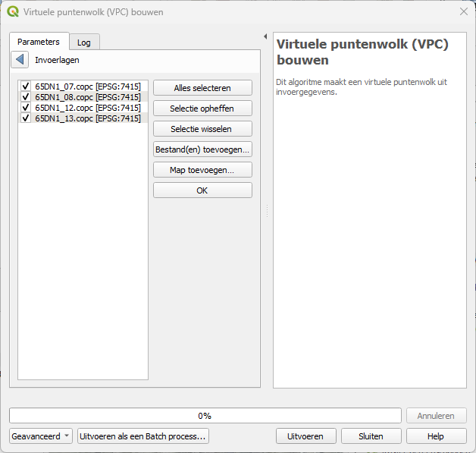Open Help for this algorithm

[437, 436]
